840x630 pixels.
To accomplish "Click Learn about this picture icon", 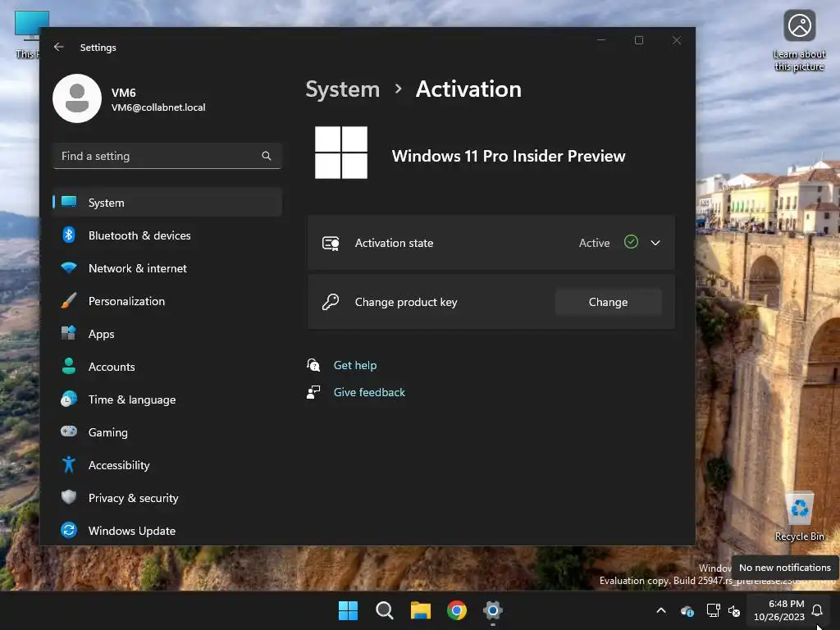I will [799, 25].
